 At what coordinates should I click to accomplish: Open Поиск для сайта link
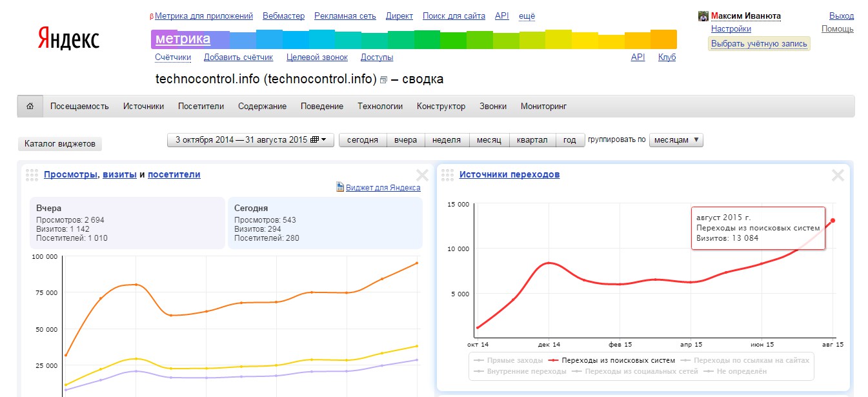pyautogui.click(x=454, y=16)
